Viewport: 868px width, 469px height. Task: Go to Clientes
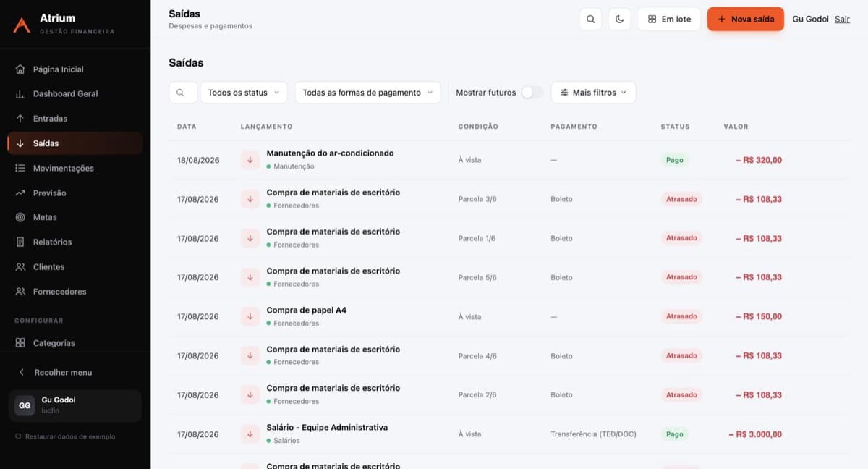[75, 267]
